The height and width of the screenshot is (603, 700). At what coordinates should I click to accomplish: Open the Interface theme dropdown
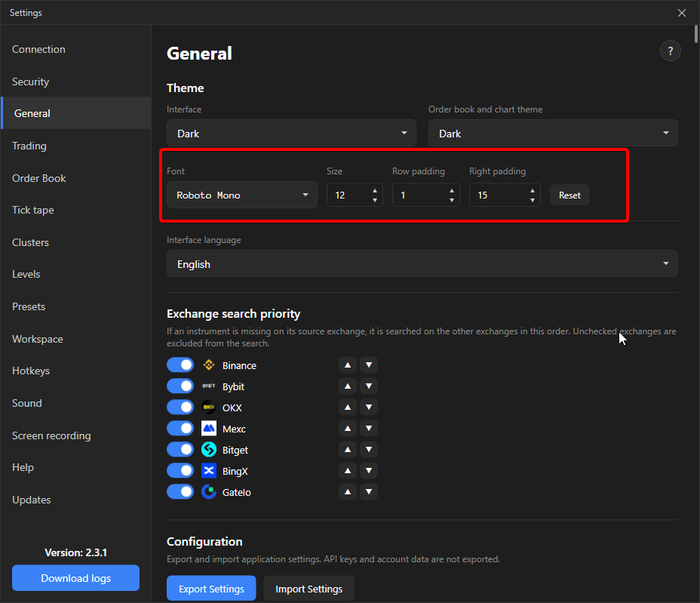pyautogui.click(x=291, y=133)
